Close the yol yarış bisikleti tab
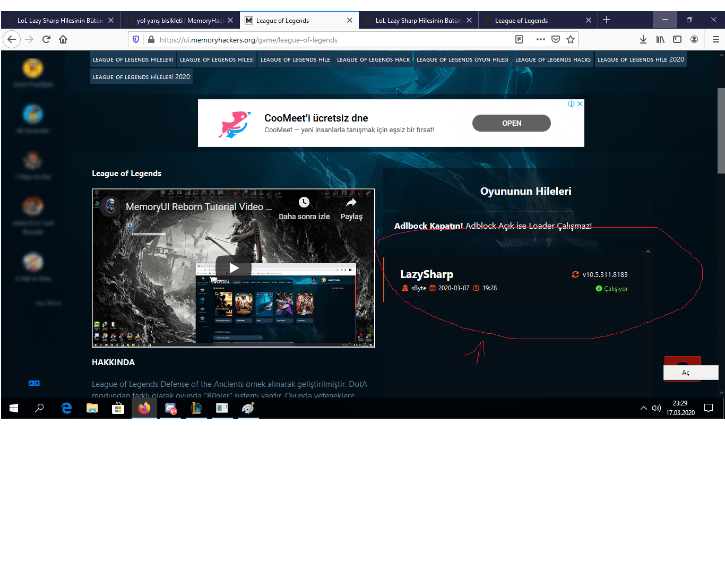Screen dimensions: 725x588 pos(230,20)
